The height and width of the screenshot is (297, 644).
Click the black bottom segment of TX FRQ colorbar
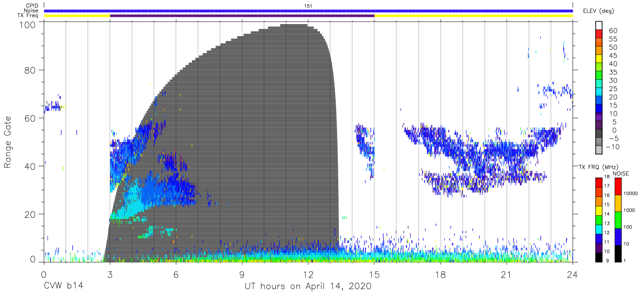pyautogui.click(x=598, y=256)
